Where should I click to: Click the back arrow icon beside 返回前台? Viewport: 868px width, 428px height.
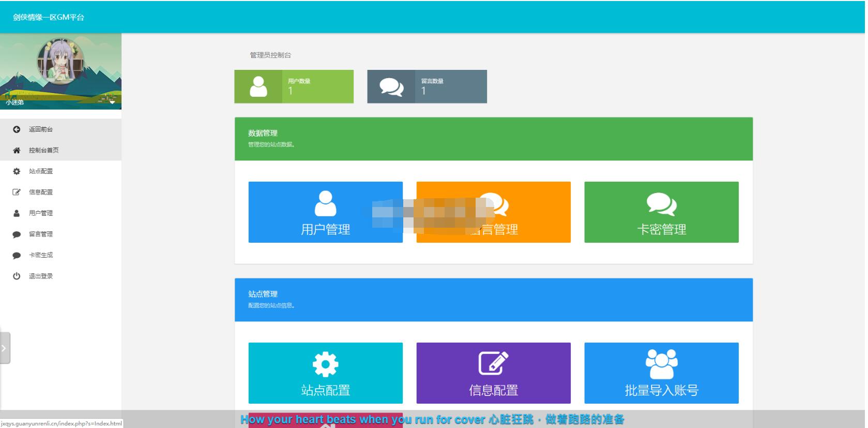(x=17, y=129)
